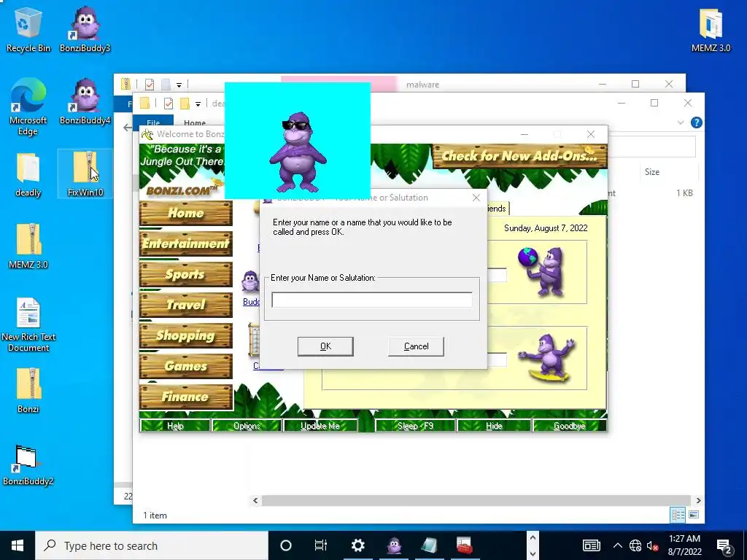Show hidden tray icons chevron
Viewport: 747px width, 560px height.
[x=617, y=545]
